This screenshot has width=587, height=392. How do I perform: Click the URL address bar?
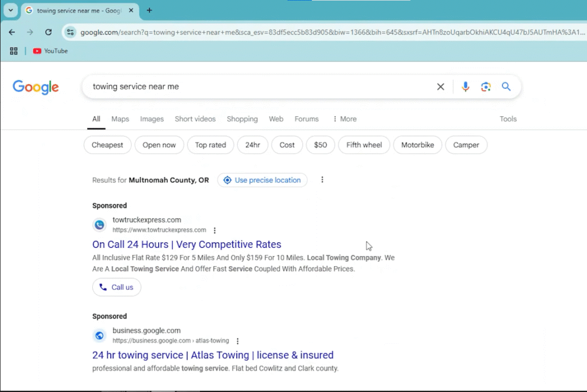tap(332, 32)
